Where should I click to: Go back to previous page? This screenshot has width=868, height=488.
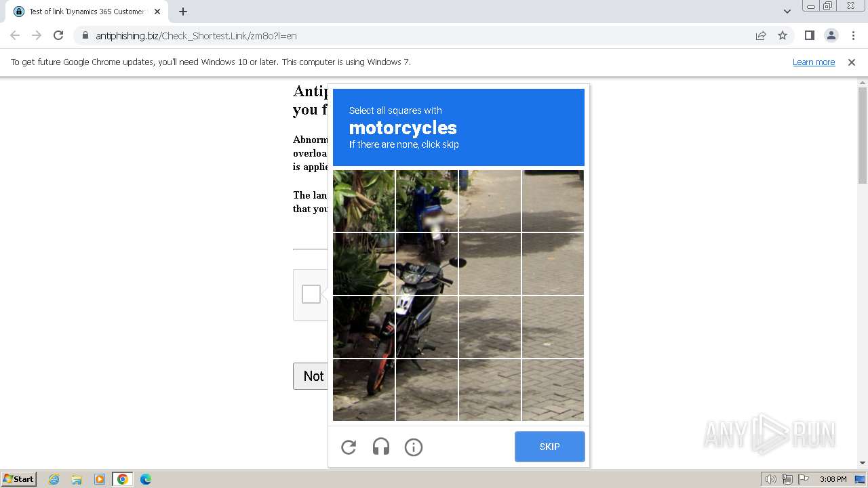[15, 35]
